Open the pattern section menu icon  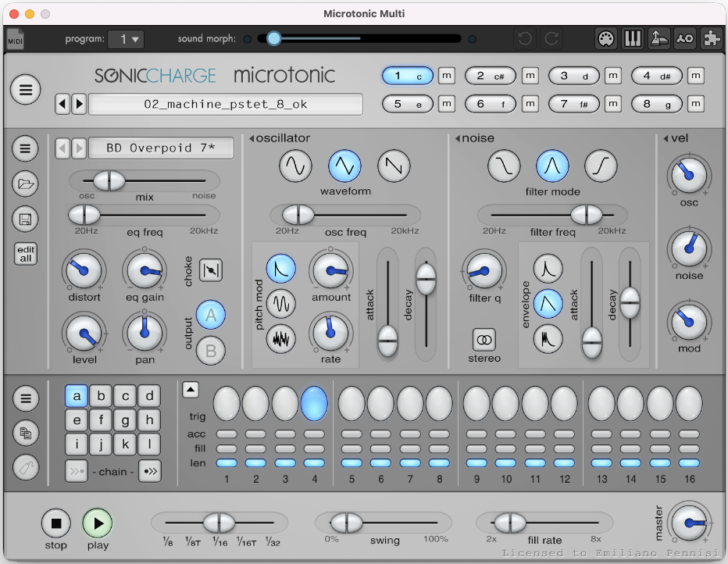[x=26, y=398]
